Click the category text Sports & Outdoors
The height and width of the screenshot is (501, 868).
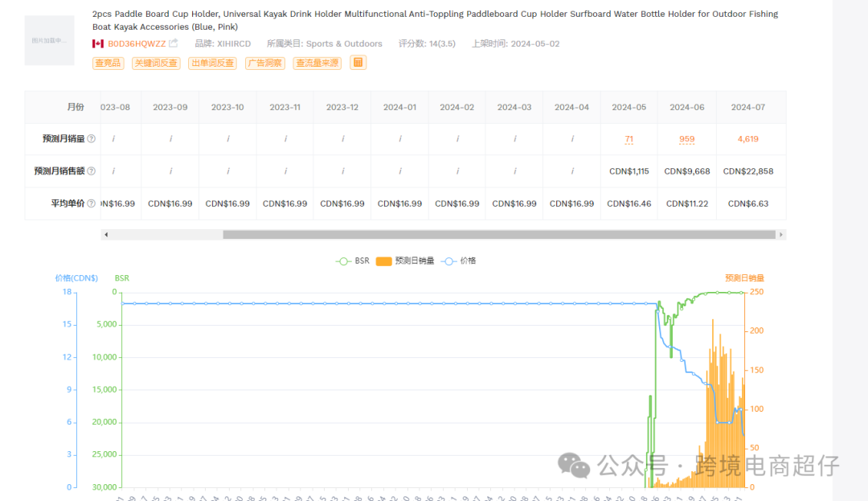[344, 43]
